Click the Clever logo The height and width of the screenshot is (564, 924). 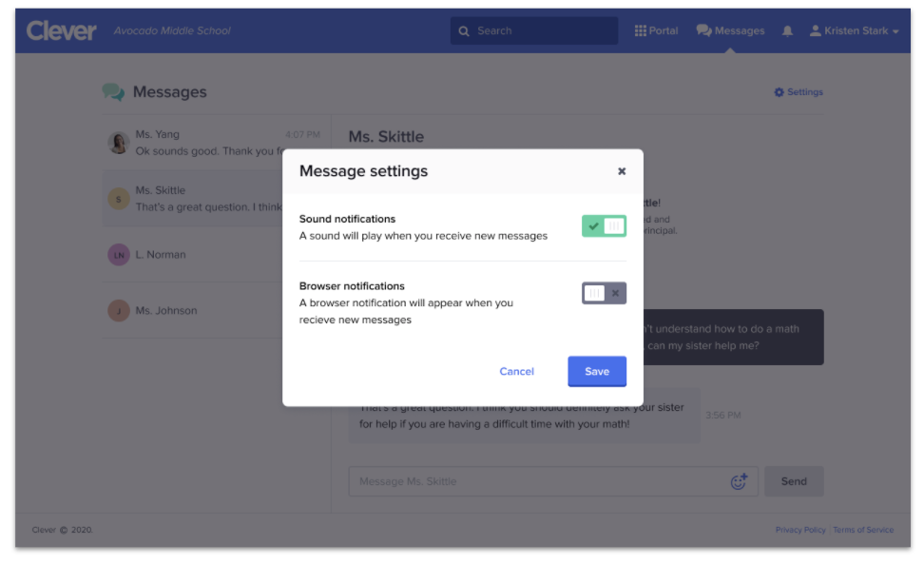pyautogui.click(x=61, y=30)
